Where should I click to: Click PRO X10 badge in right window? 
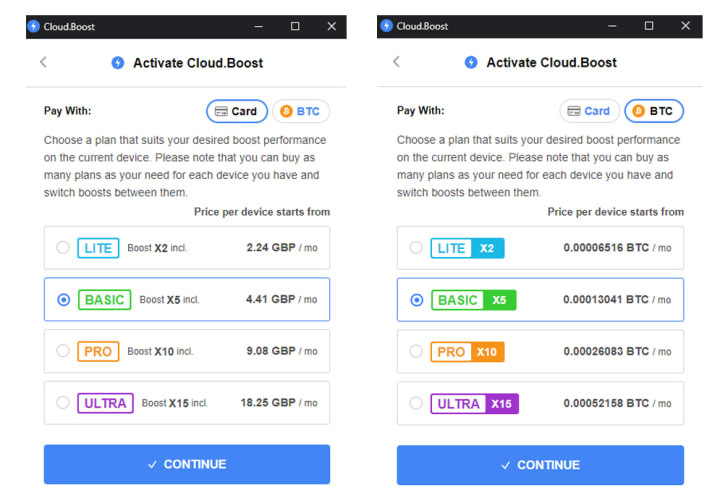pyautogui.click(x=467, y=352)
